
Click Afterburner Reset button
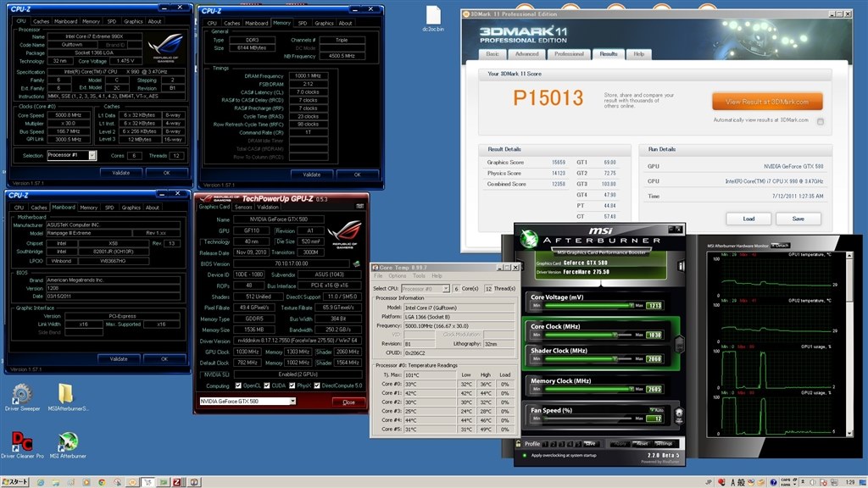(x=641, y=444)
